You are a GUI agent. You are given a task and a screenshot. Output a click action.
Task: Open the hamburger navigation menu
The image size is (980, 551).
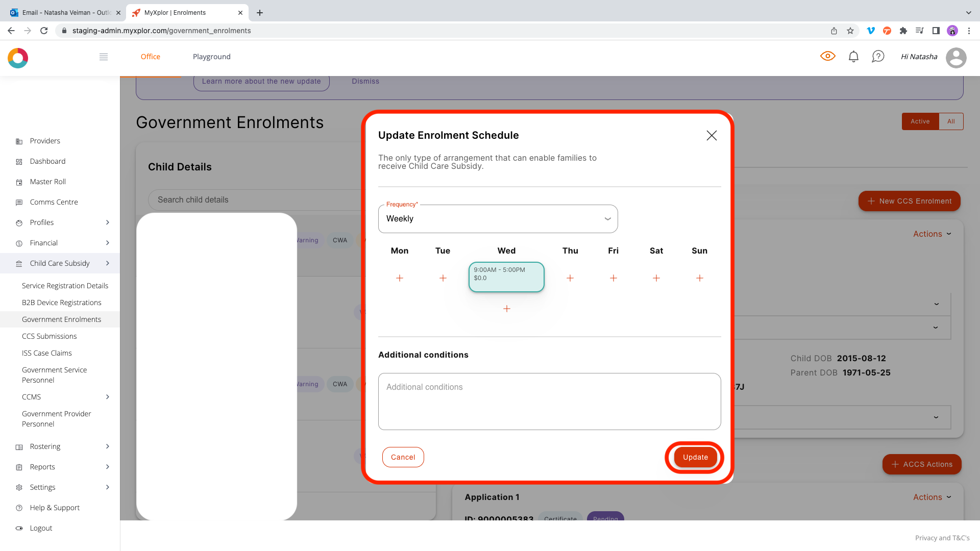coord(104,57)
